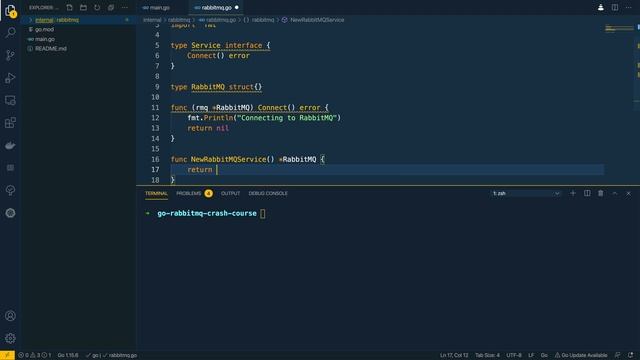Open the terminal shell selector dropdown
The width and height of the screenshot is (640, 360).
pos(526,193)
